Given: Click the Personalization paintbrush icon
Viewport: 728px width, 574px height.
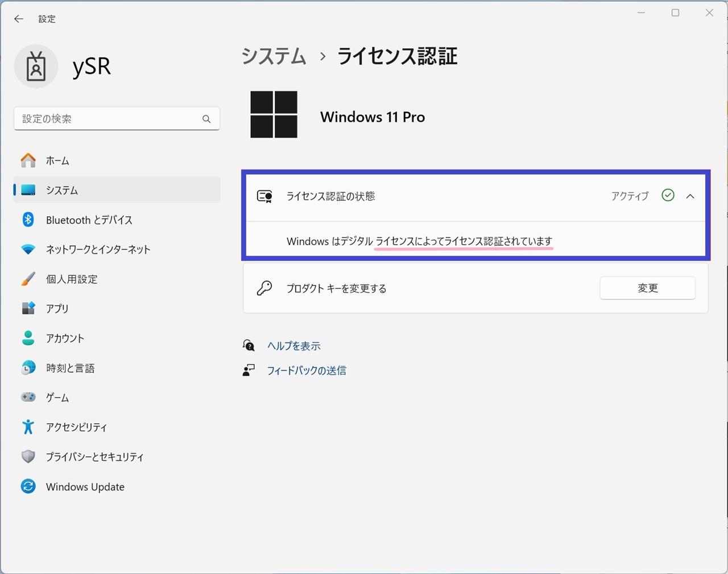Looking at the screenshot, I should (28, 279).
